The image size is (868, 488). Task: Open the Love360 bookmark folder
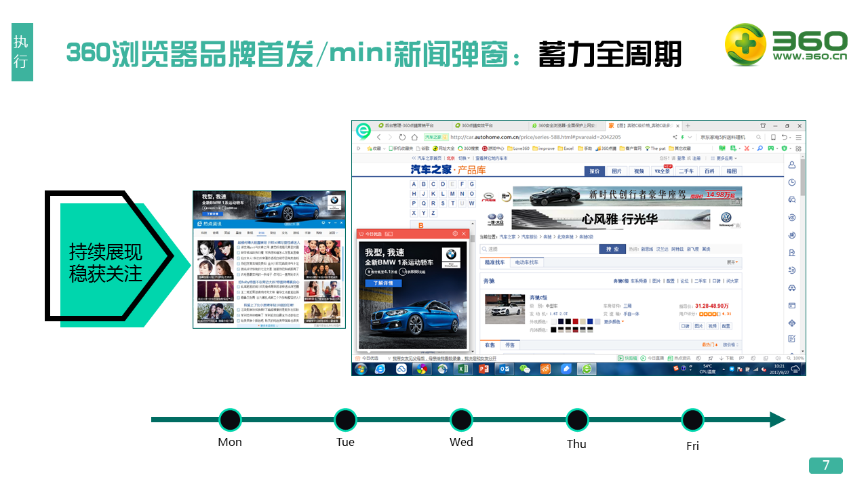pos(518,148)
